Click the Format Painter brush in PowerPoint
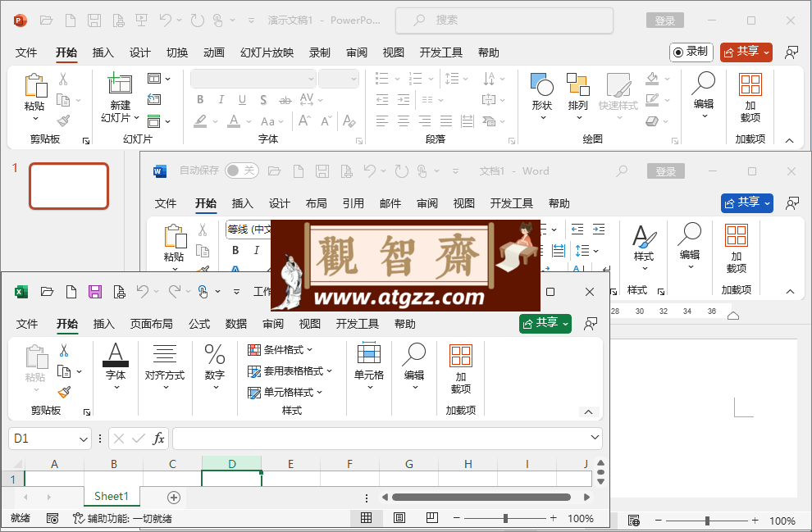 coord(64,120)
